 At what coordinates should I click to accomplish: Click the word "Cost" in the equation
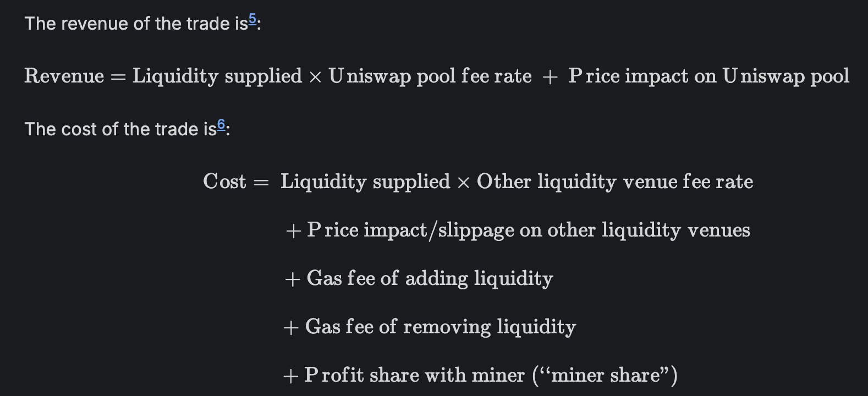(x=224, y=182)
